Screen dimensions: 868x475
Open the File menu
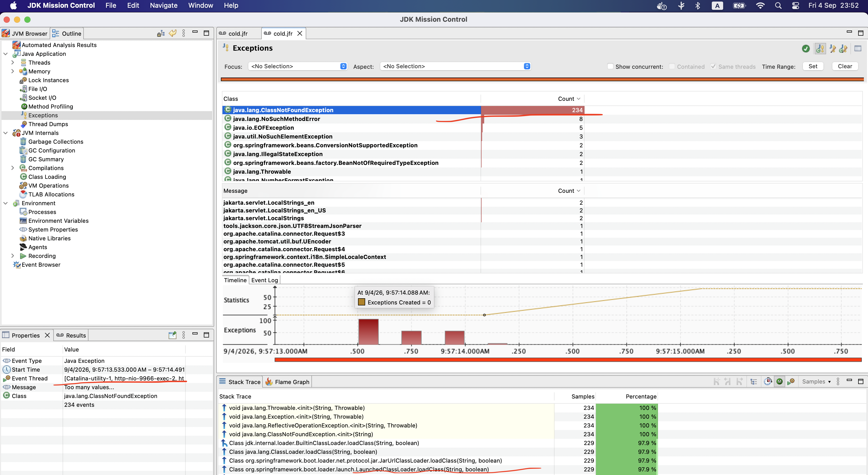[110, 5]
